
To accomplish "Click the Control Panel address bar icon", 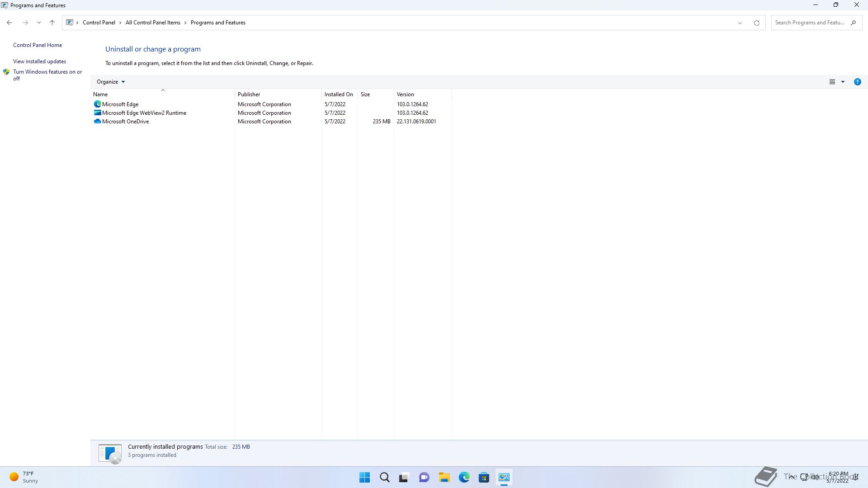I will tap(70, 23).
